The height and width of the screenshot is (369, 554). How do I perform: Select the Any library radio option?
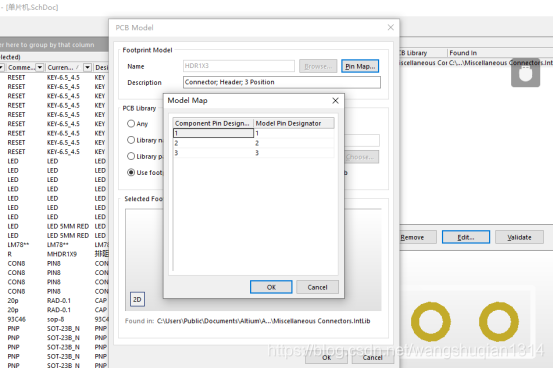click(x=137, y=124)
